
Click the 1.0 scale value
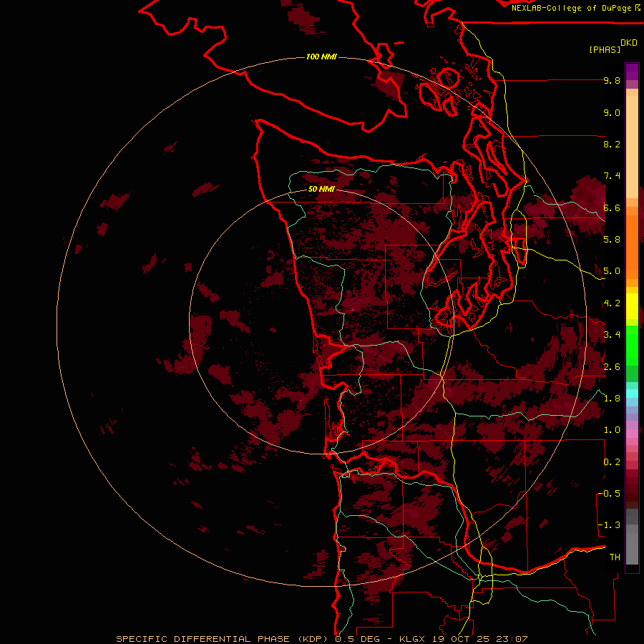click(x=612, y=430)
